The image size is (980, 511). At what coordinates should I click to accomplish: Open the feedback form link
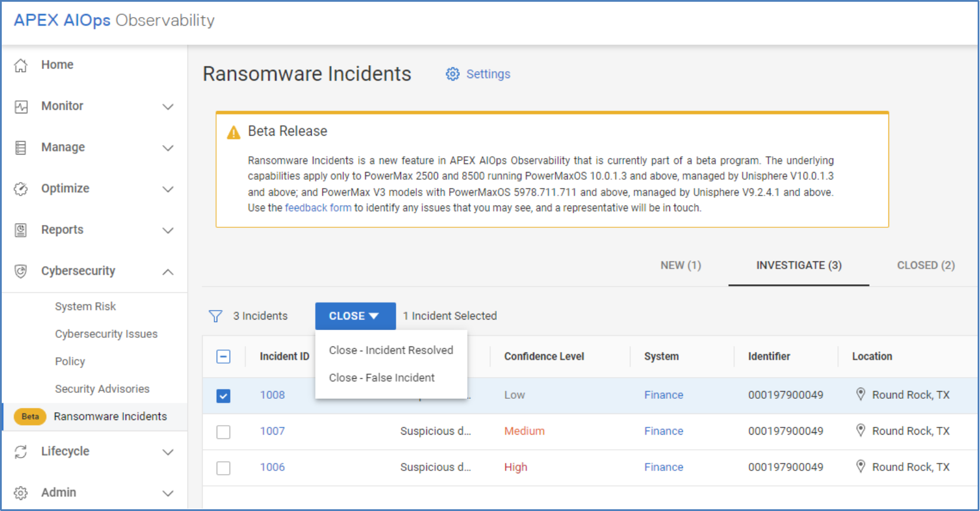[x=318, y=208]
